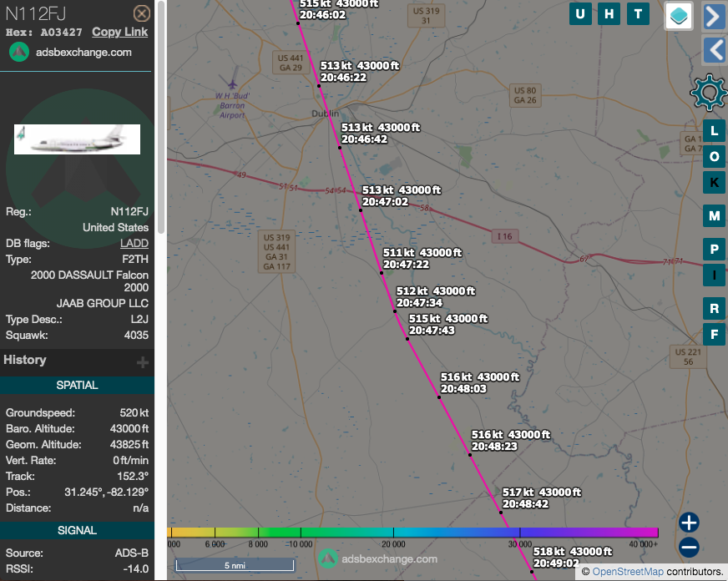Zoom in the map with plus button
This screenshot has width=728, height=581.
(x=689, y=523)
